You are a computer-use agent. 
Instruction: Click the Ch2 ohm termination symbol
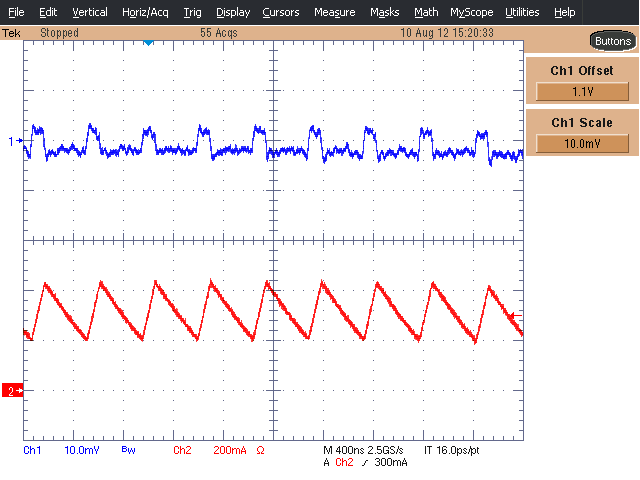click(x=260, y=450)
